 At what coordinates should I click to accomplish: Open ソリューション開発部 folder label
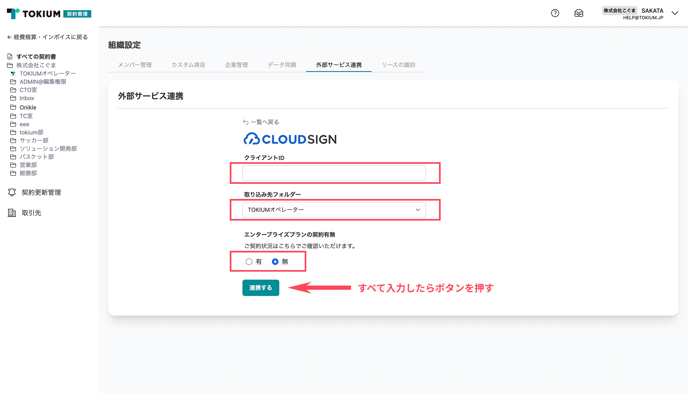click(48, 149)
